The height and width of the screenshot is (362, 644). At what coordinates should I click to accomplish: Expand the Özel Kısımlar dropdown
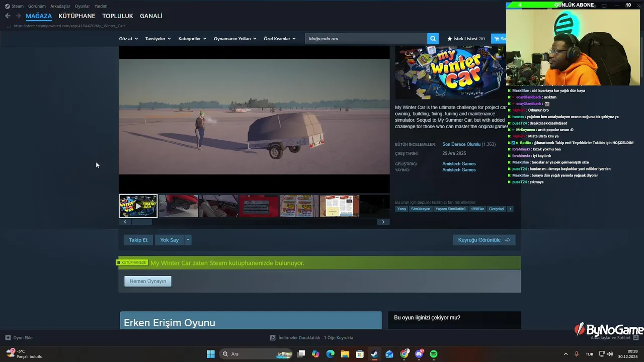[x=280, y=39]
